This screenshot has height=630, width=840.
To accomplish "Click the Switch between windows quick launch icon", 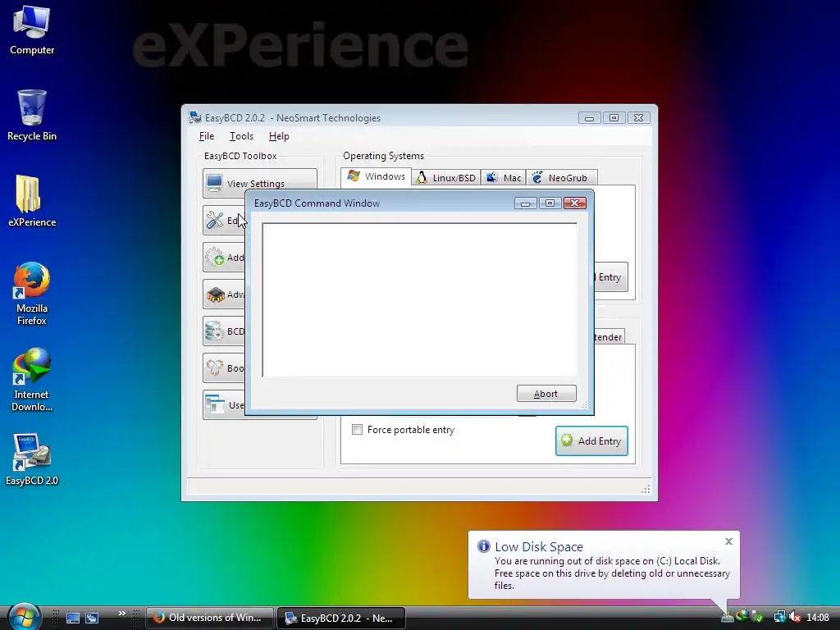I will tap(92, 618).
